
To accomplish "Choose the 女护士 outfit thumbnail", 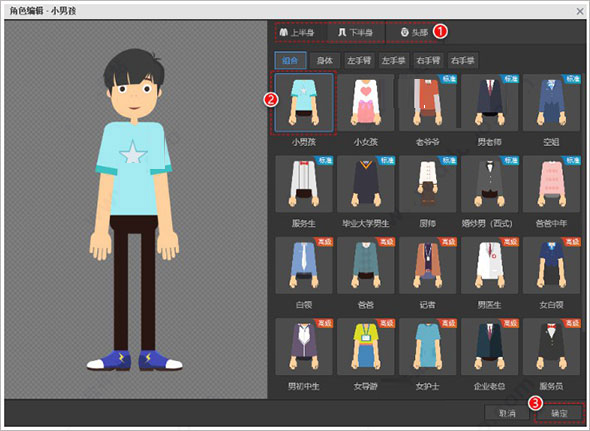I will pos(427,347).
